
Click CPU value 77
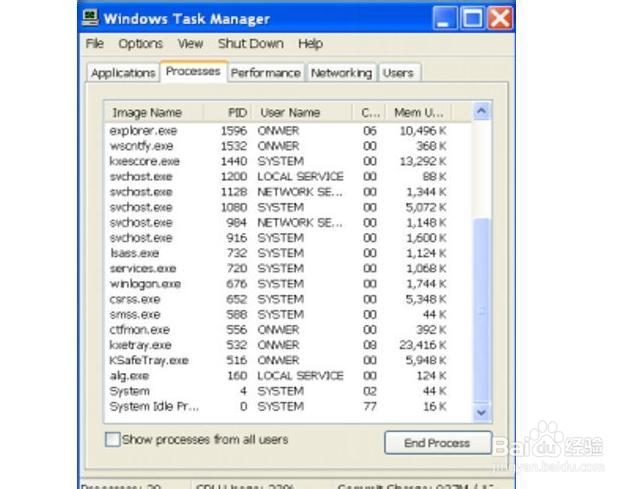coord(370,407)
